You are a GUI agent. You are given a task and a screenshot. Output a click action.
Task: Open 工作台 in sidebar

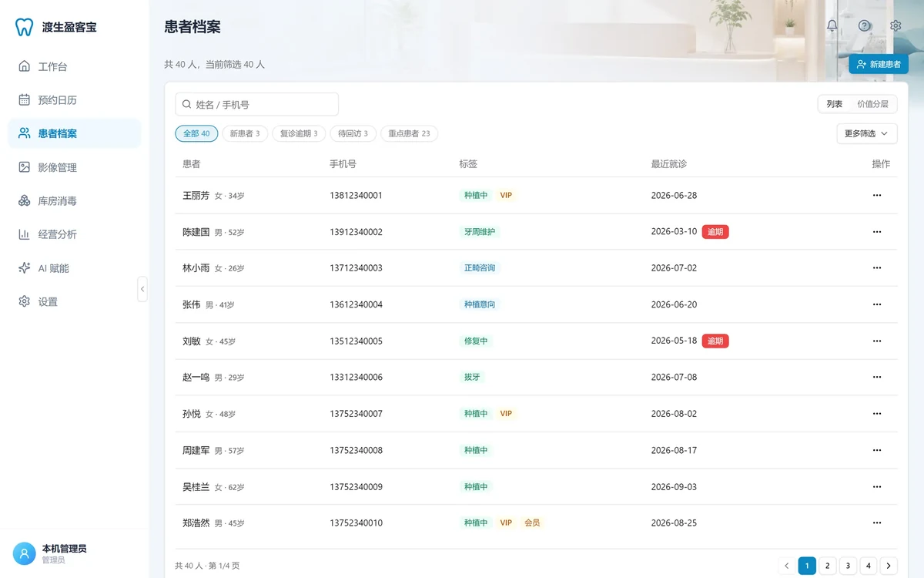point(74,66)
